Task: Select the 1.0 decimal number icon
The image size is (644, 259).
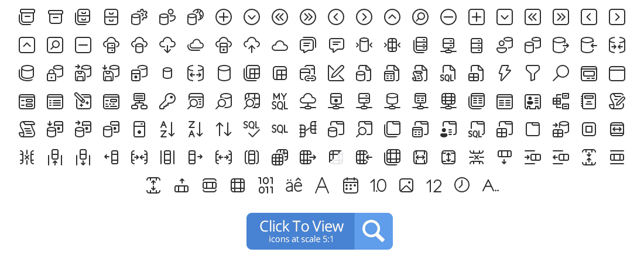Action: pyautogui.click(x=378, y=186)
